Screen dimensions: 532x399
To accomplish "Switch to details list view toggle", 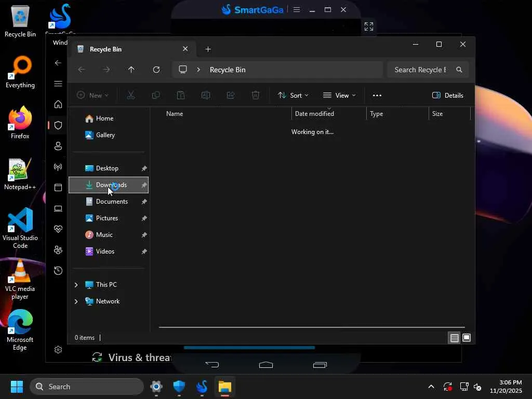I will (454, 338).
